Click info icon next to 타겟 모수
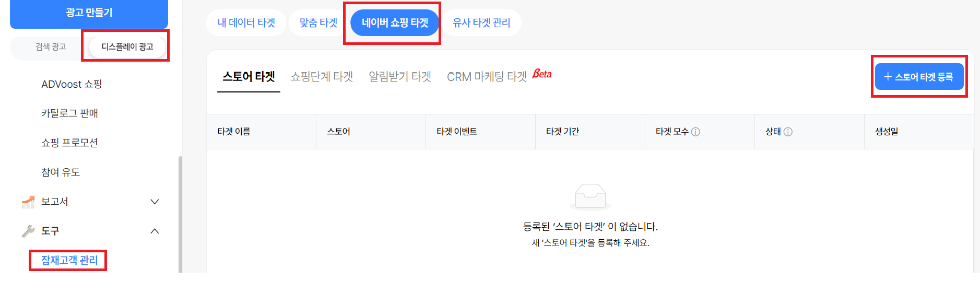The image size is (980, 292). click(x=695, y=132)
